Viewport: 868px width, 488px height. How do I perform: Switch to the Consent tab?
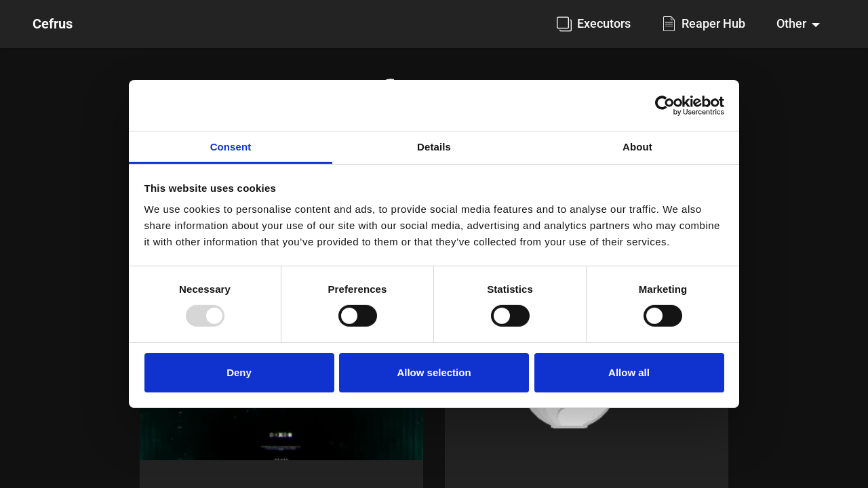pyautogui.click(x=231, y=147)
